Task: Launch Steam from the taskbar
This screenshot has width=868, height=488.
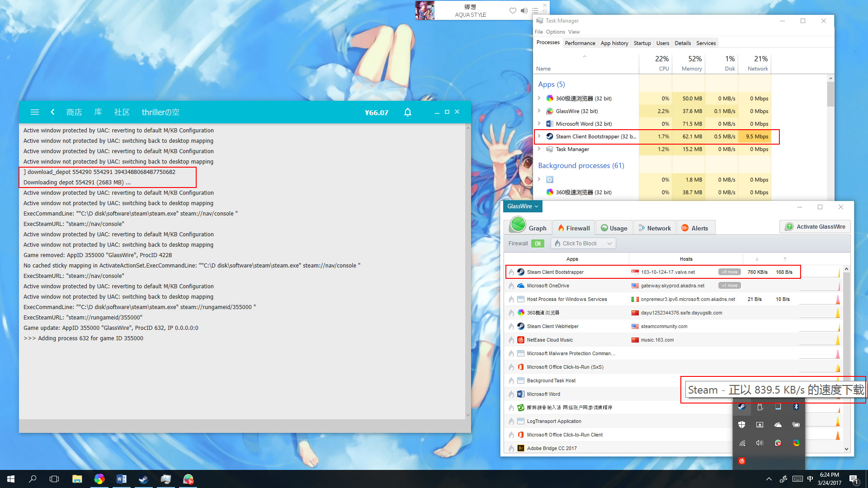Action: [x=144, y=479]
